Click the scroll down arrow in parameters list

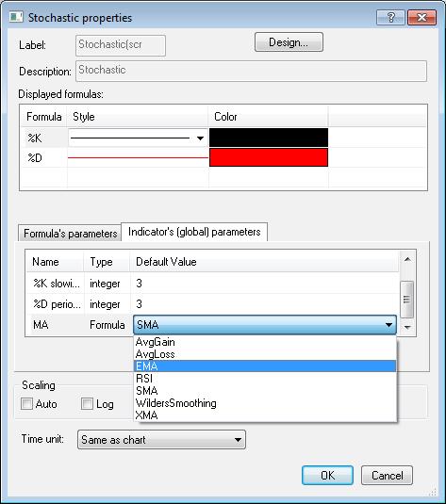(x=407, y=327)
